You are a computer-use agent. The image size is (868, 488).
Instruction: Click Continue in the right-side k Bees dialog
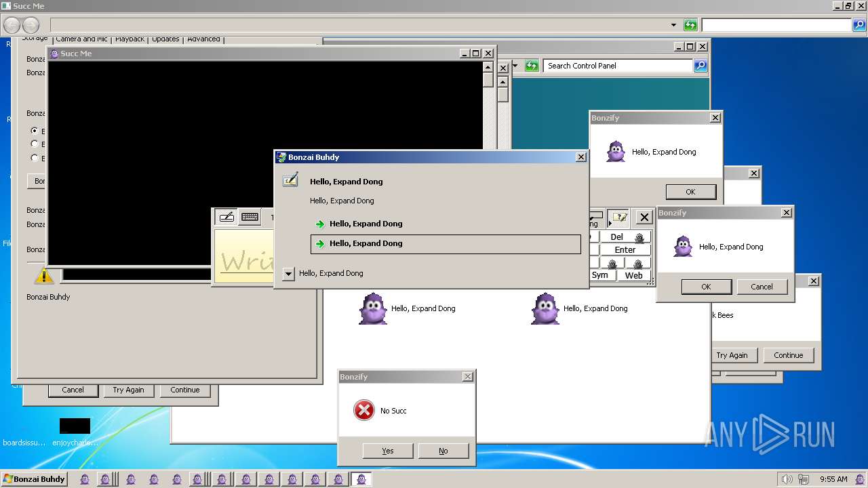[788, 355]
